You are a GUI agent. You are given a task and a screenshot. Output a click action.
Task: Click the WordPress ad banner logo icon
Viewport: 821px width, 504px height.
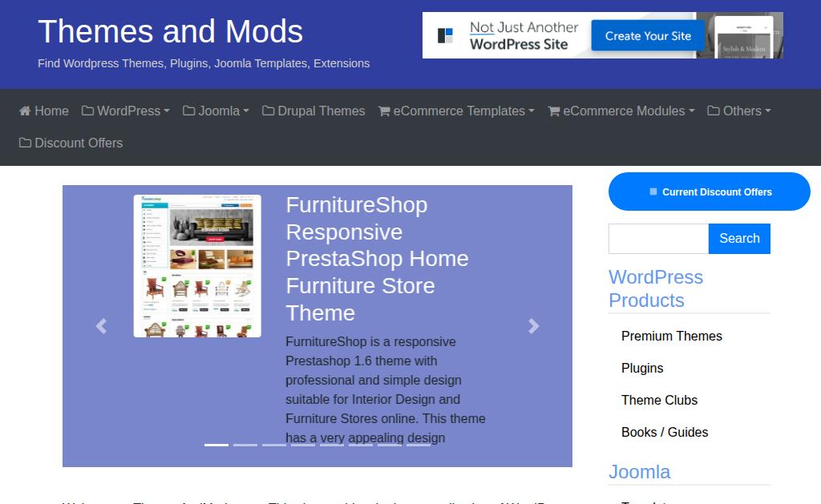coord(445,35)
